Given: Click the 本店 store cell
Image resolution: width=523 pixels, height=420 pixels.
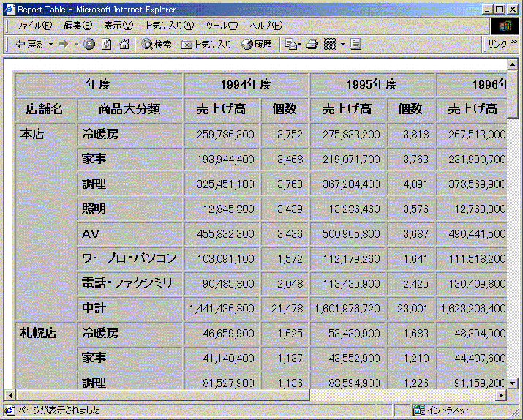Looking at the screenshot, I should [45, 222].
